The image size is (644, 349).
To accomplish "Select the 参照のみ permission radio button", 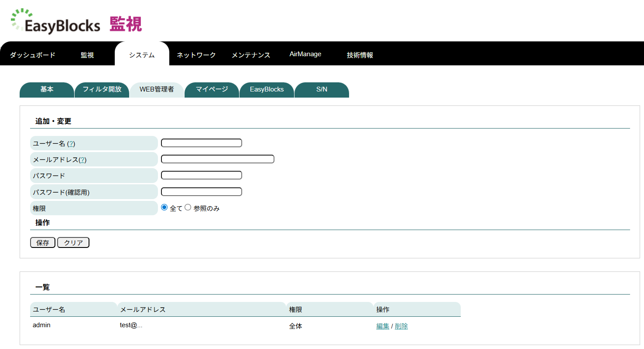I will (188, 207).
